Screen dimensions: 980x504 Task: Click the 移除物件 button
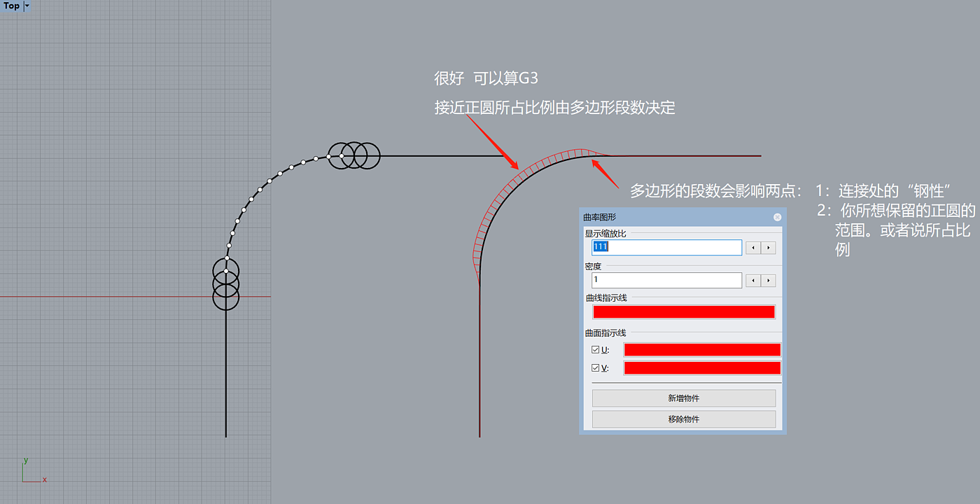684,419
